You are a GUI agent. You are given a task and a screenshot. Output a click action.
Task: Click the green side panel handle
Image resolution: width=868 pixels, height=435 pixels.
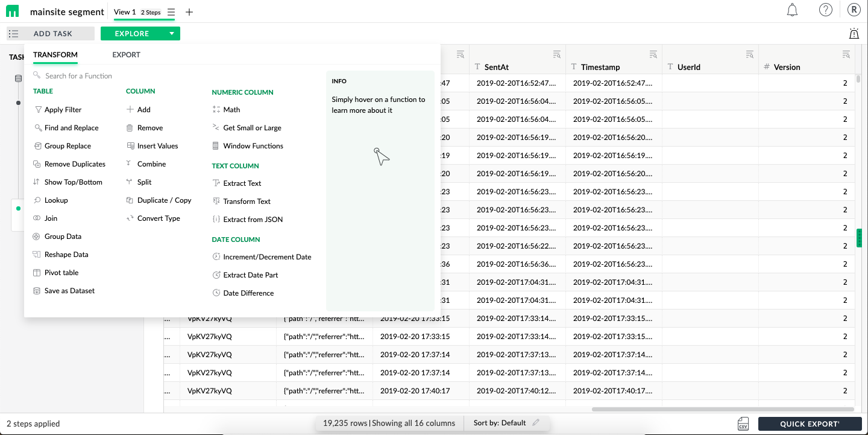point(860,238)
